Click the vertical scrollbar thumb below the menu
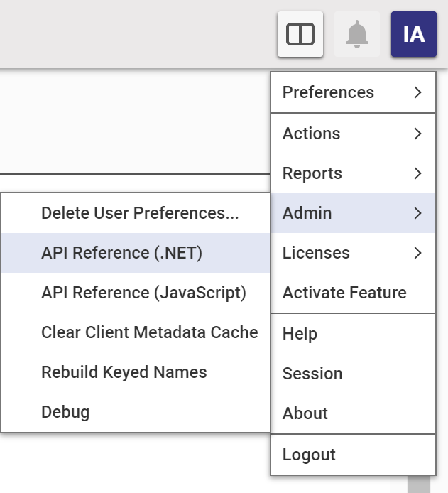 pos(419,484)
